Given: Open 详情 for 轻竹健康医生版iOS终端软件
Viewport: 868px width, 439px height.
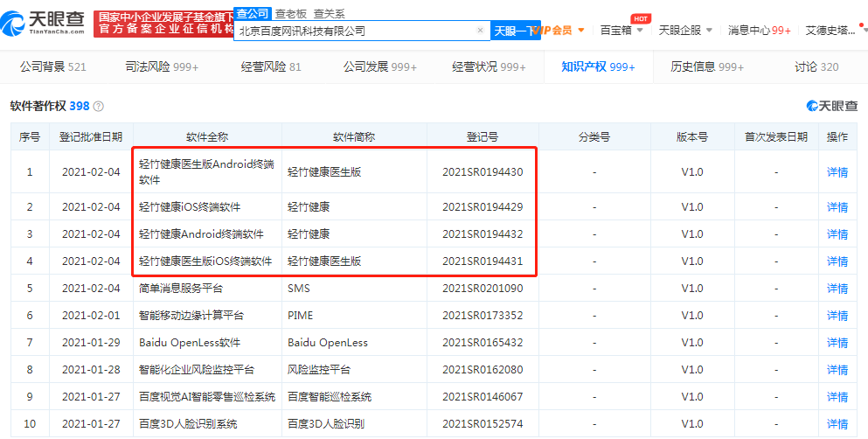Looking at the screenshot, I should [x=837, y=261].
